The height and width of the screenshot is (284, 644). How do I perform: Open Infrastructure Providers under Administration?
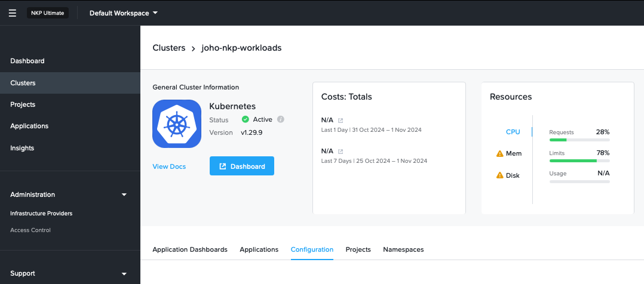[x=41, y=214]
